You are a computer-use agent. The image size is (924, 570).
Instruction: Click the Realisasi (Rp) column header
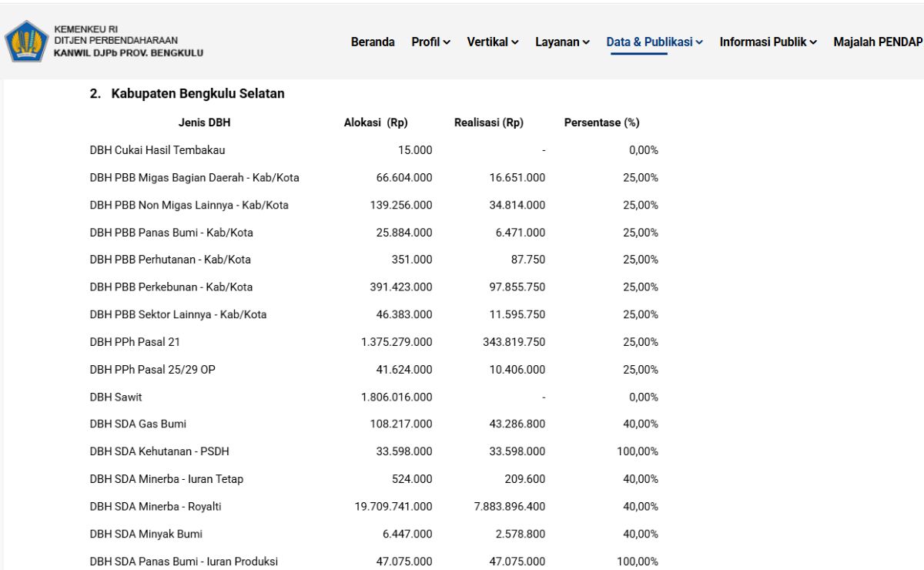tap(489, 122)
